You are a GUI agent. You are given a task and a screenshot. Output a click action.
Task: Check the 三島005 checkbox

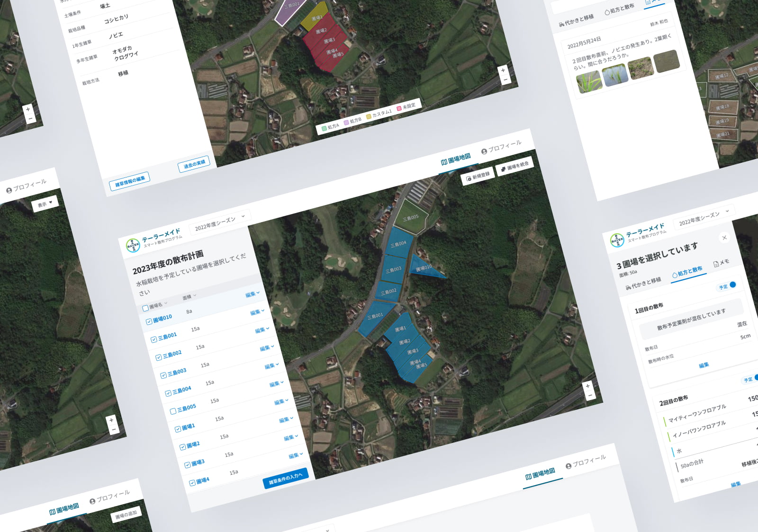[173, 411]
